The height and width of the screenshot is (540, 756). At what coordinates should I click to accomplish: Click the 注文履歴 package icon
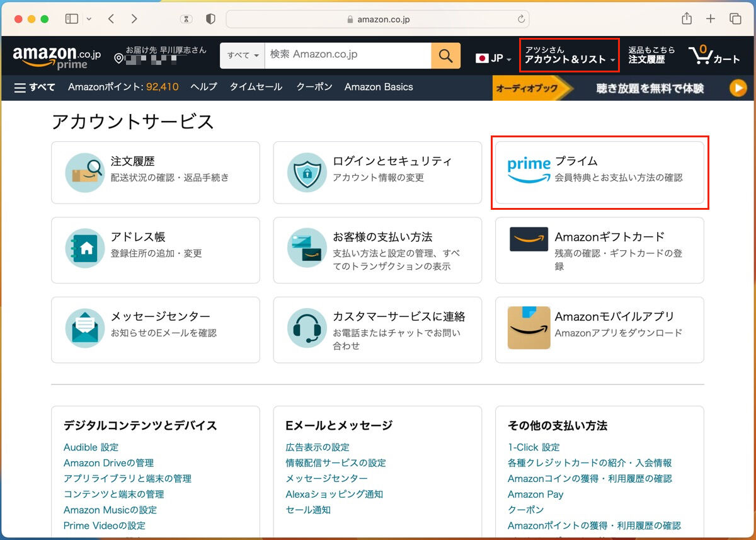coord(84,173)
